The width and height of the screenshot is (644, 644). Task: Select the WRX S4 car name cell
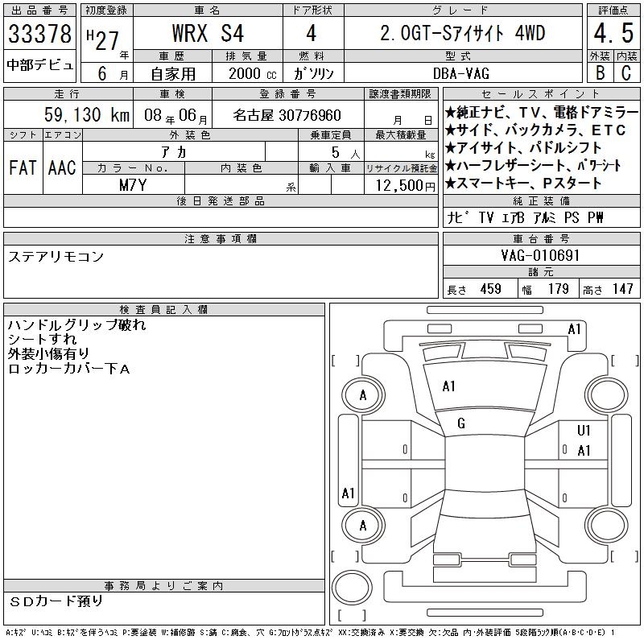pos(208,34)
